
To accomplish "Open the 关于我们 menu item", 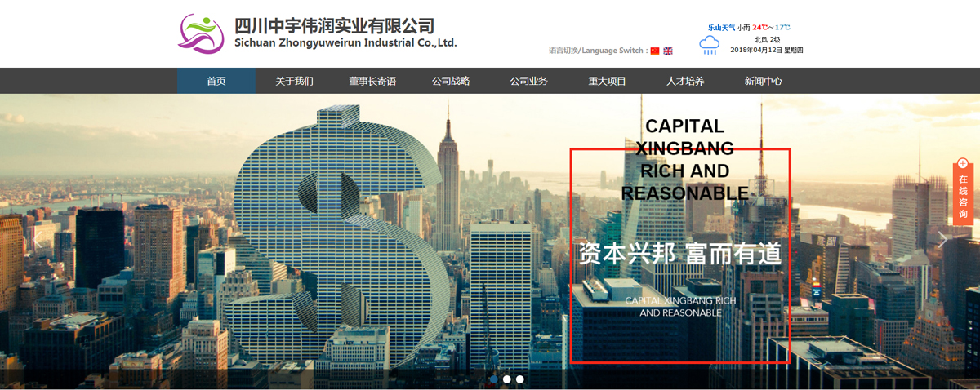I will [x=294, y=81].
